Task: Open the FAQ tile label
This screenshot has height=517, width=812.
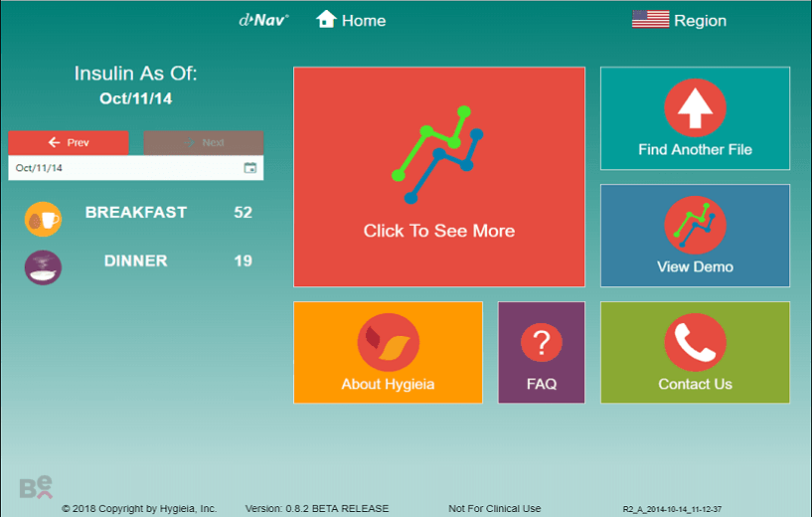Action: (542, 384)
